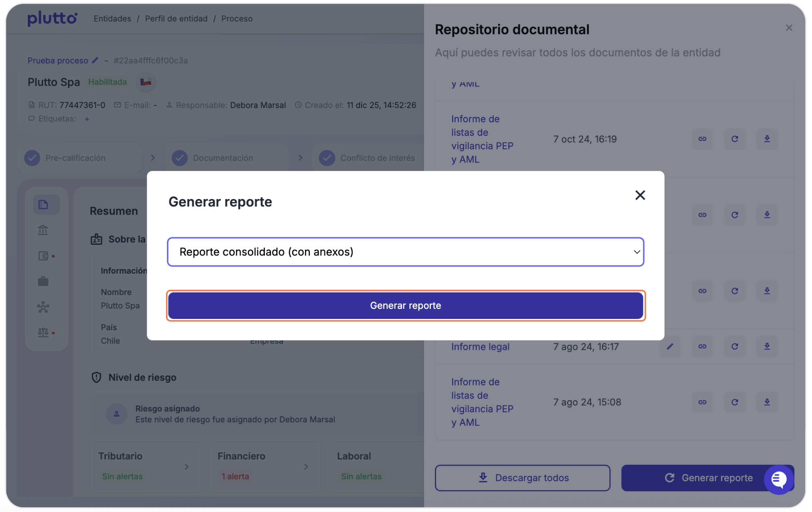Expand the Financiero risk card chevron
This screenshot has height=512, width=812.
(x=306, y=467)
